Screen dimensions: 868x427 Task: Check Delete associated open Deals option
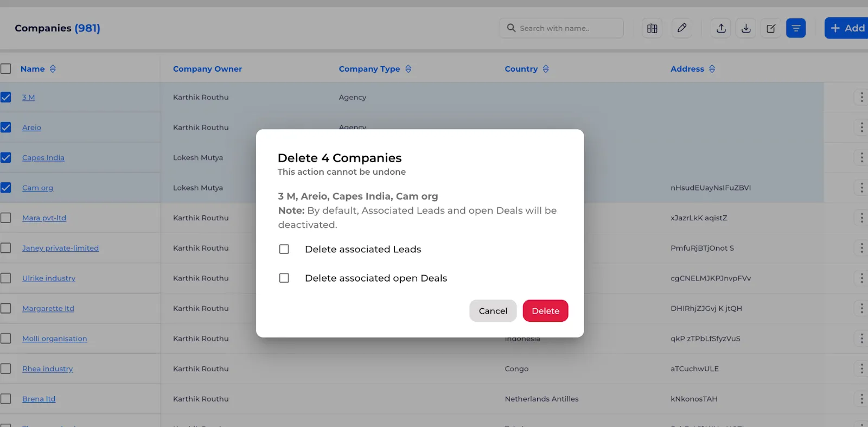tap(284, 278)
